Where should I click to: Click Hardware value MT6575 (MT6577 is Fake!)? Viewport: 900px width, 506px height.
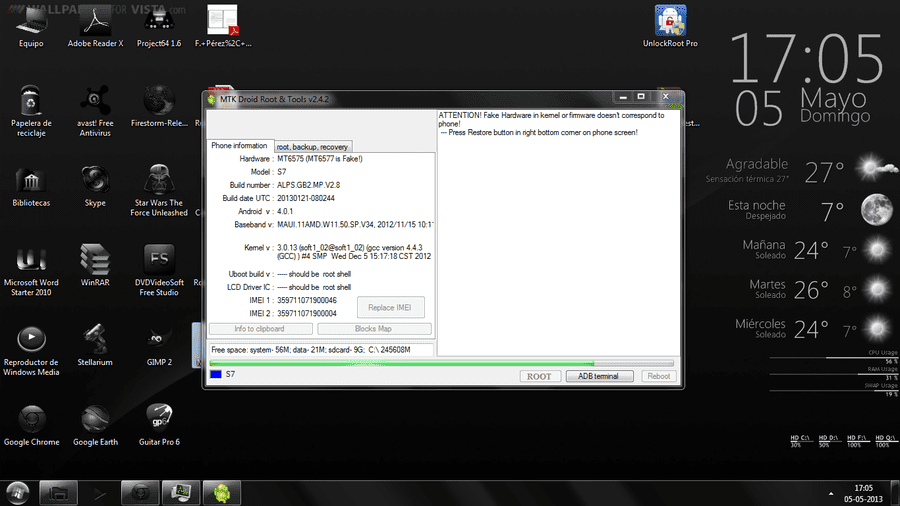pyautogui.click(x=320, y=159)
